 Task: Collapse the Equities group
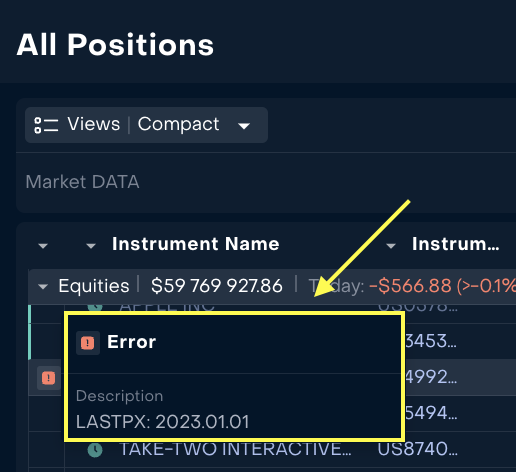43,287
